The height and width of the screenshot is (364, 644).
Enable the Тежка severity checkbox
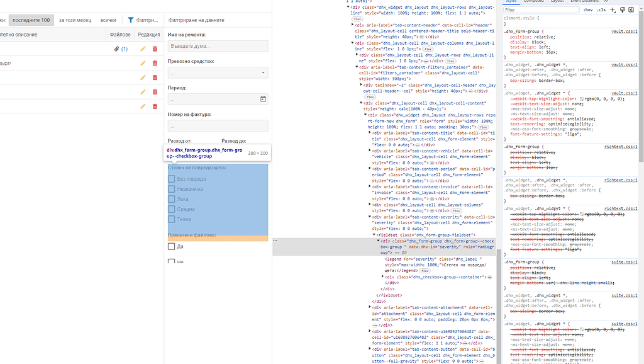pos(171,219)
